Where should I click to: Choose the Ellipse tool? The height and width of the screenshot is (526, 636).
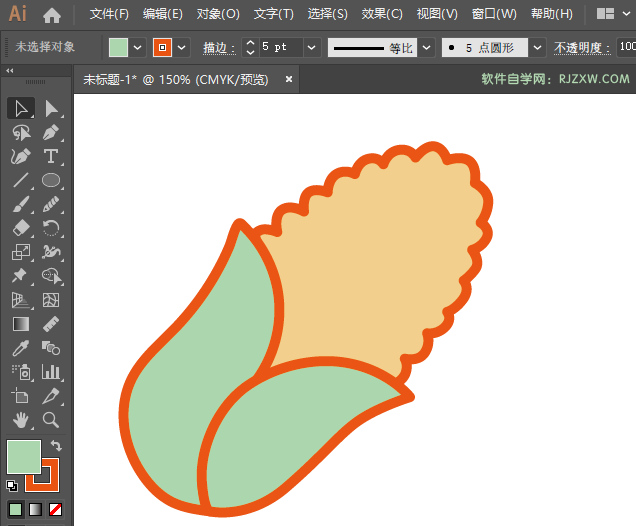pyautogui.click(x=51, y=181)
